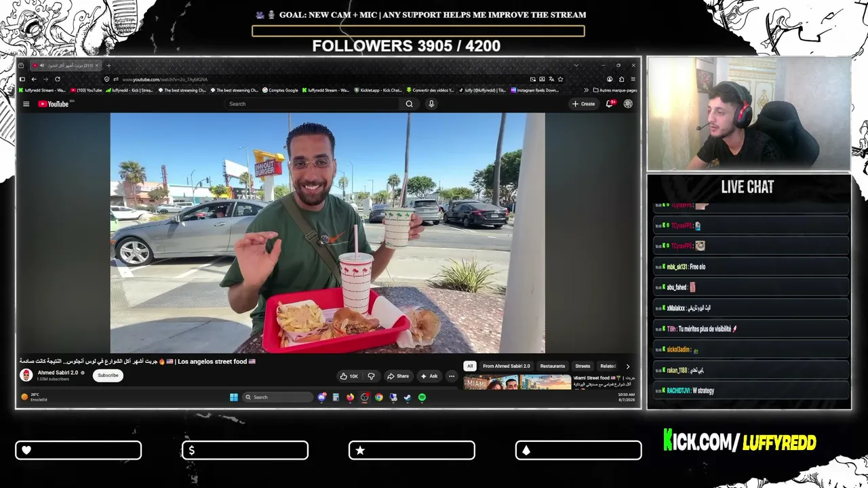This screenshot has width=868, height=488.
Task: Click the YouTube search magnifier button
Action: pos(409,104)
